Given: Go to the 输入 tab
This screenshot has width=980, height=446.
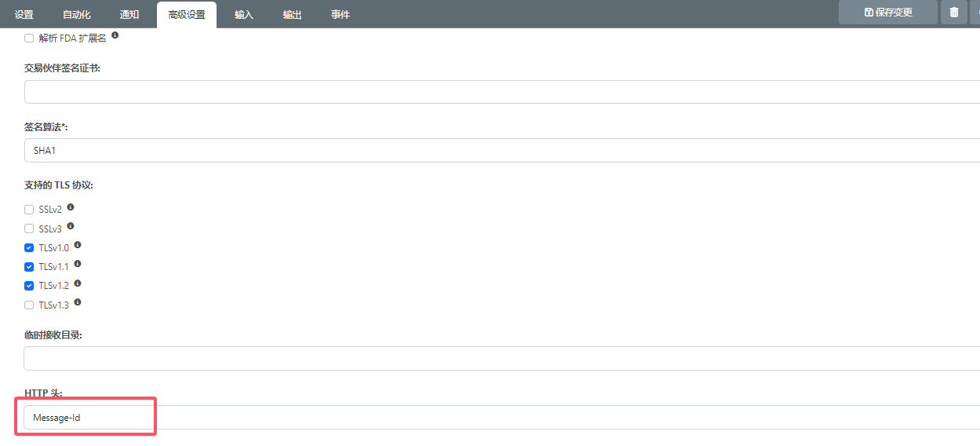Looking at the screenshot, I should [x=244, y=15].
